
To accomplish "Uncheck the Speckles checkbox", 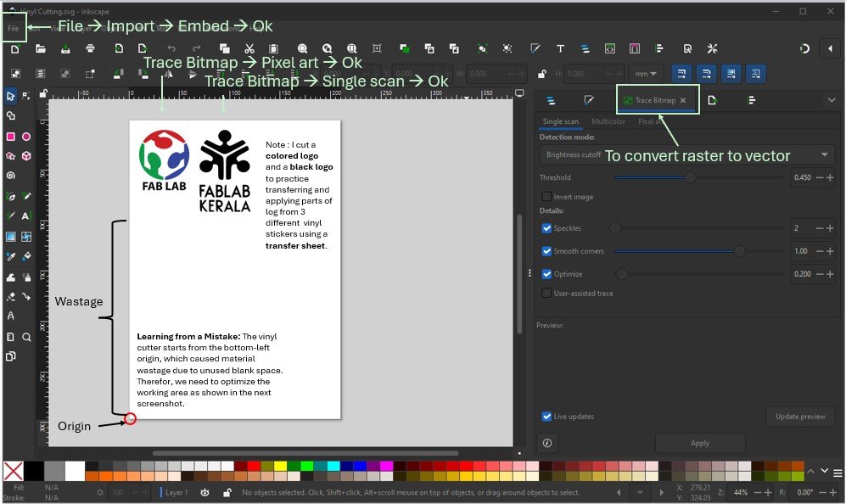I will tap(546, 228).
